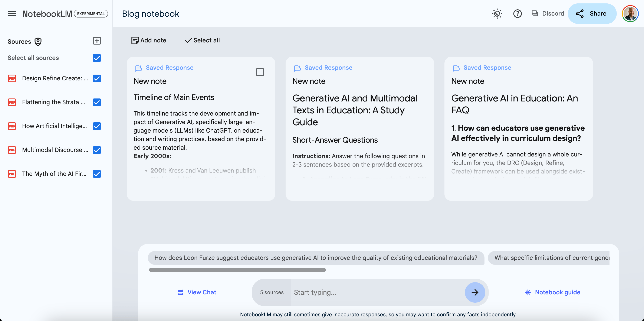
Task: Click the Sources privacy shield icon
Action: click(x=38, y=42)
